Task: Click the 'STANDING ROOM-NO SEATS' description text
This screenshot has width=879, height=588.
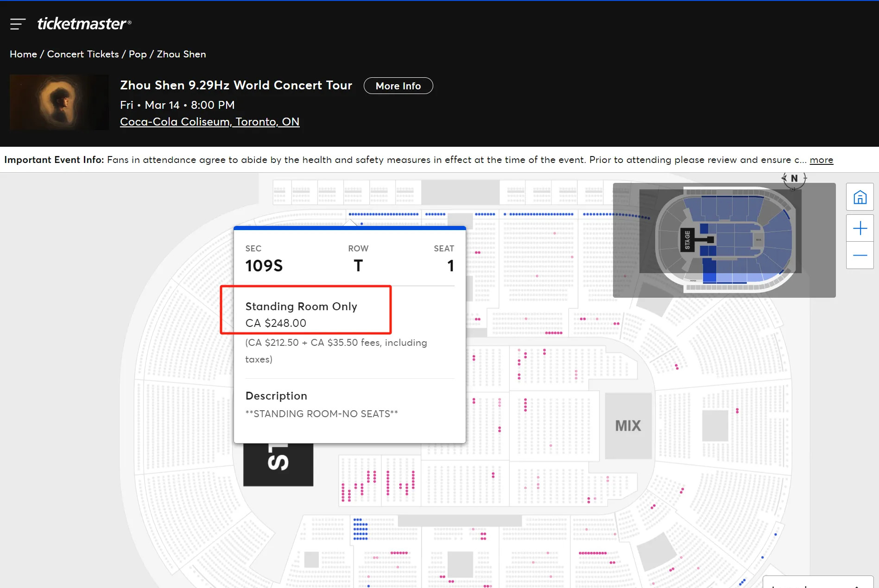Action: [322, 414]
